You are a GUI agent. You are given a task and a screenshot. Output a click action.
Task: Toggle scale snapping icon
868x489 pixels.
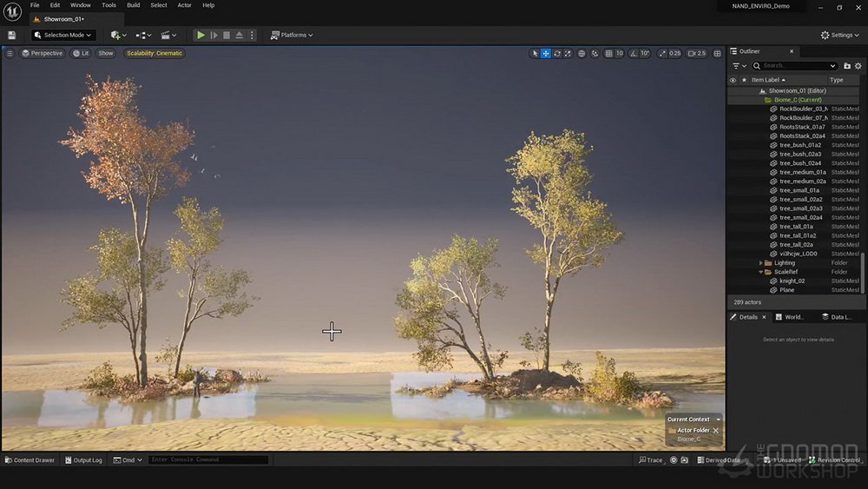pos(662,53)
